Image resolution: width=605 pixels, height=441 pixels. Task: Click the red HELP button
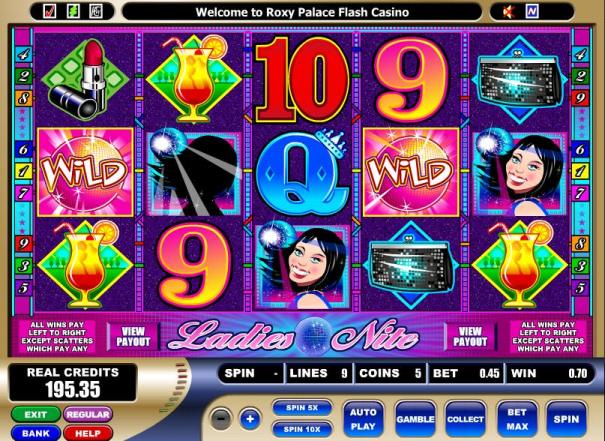point(88,433)
